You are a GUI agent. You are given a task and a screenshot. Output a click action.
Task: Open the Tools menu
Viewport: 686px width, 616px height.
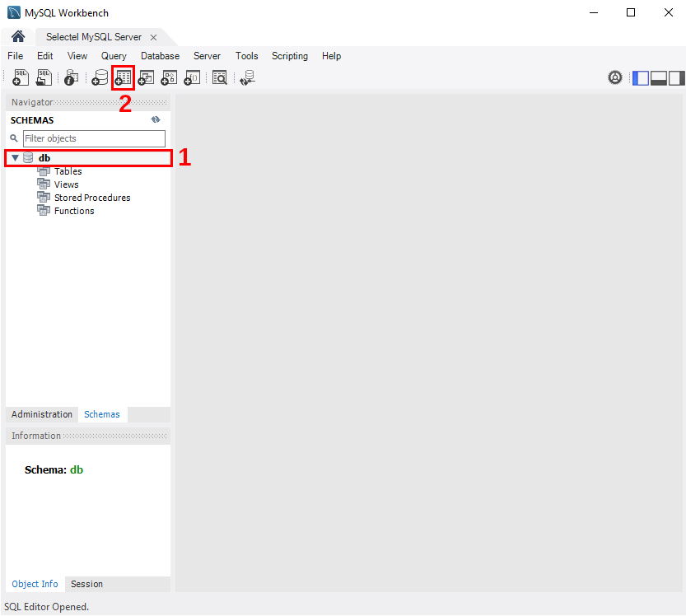pyautogui.click(x=247, y=56)
